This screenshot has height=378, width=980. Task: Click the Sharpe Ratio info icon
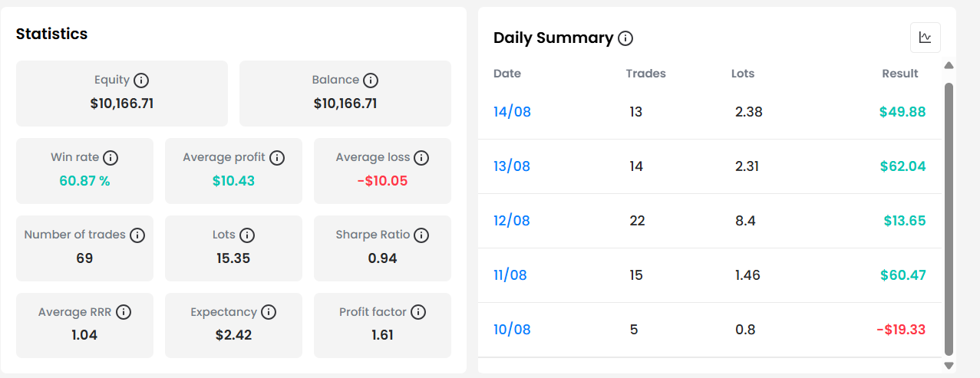tap(421, 235)
